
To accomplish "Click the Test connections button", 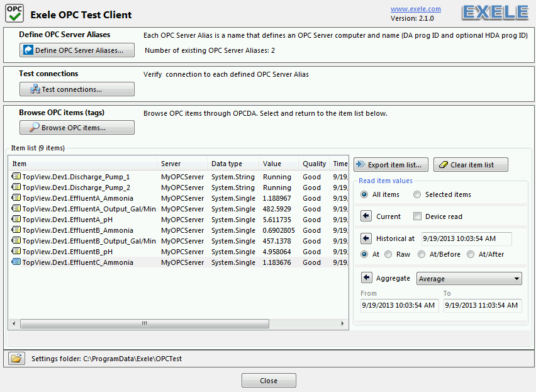I will tap(77, 89).
